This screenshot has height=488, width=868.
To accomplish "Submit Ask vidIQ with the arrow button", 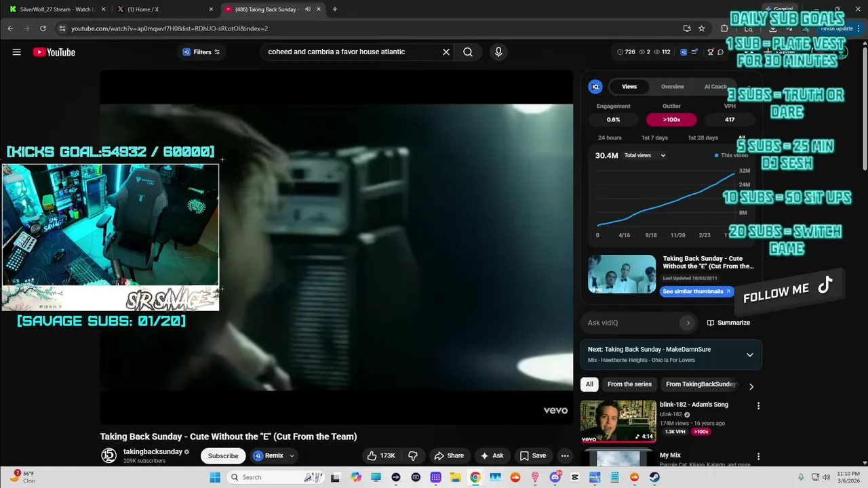I will tap(688, 323).
